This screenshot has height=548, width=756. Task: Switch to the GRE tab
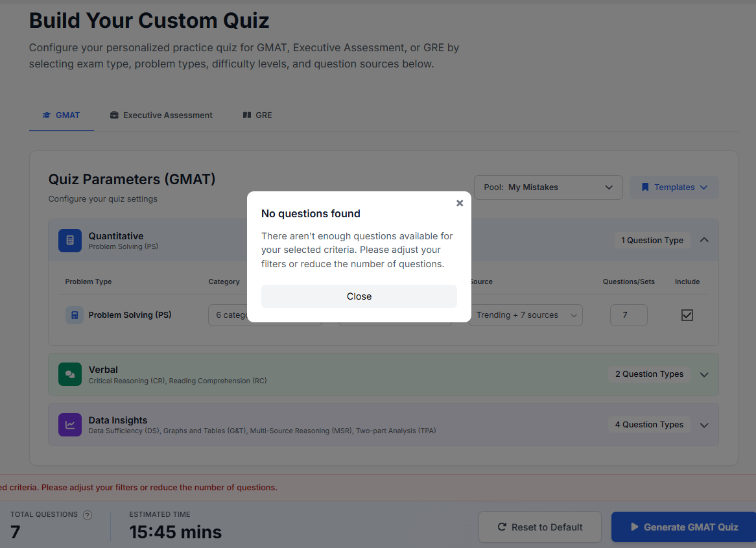click(x=257, y=115)
